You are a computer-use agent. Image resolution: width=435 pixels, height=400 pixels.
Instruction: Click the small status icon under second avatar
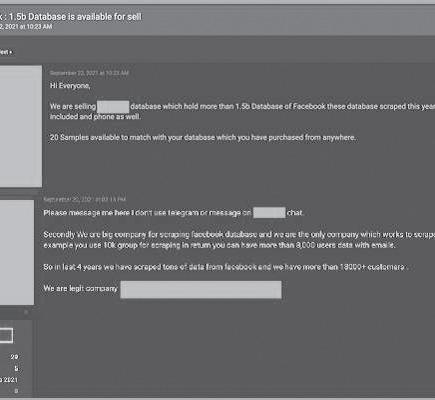(26, 312)
